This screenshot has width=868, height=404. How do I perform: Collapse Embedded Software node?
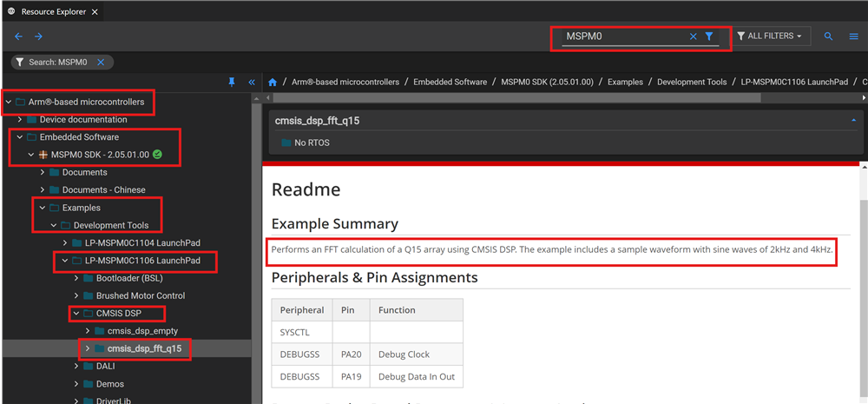(20, 137)
